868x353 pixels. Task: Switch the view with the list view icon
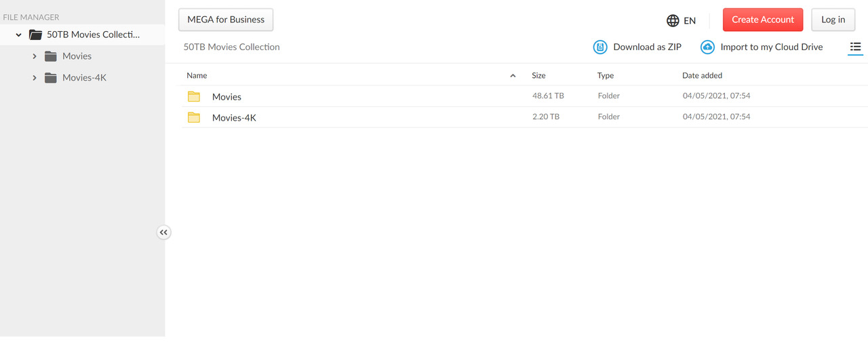point(855,47)
